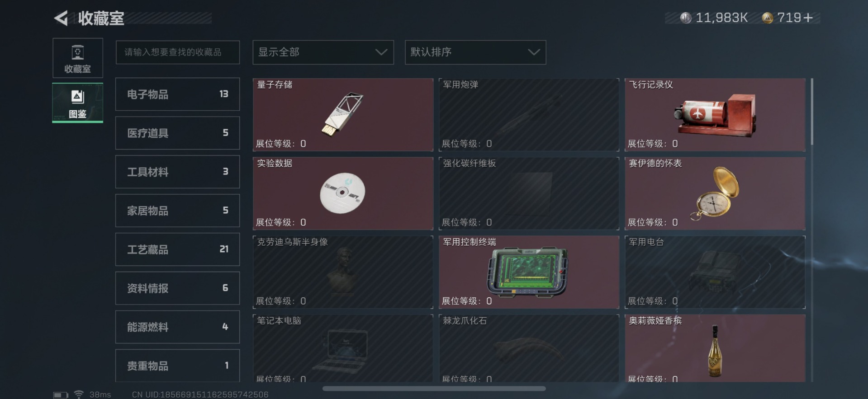Expand the 显示全部 filter dropdown
868x399 pixels.
(x=323, y=52)
